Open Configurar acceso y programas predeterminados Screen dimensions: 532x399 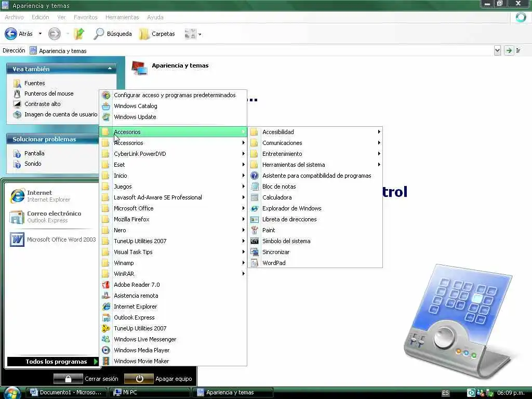pyautogui.click(x=173, y=95)
